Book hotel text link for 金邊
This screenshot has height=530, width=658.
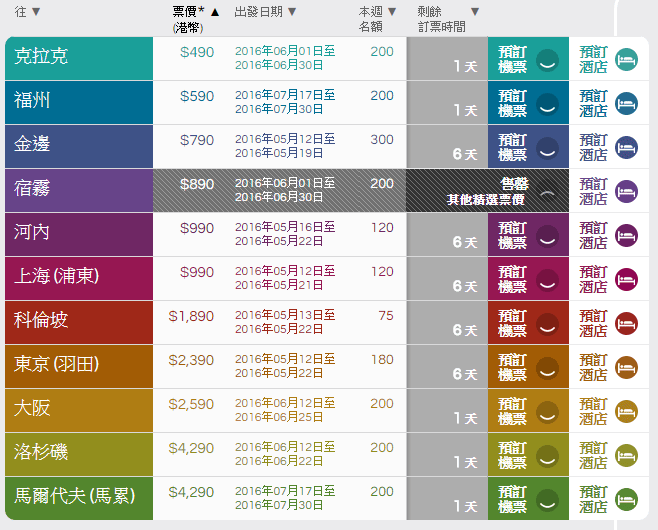pyautogui.click(x=593, y=147)
